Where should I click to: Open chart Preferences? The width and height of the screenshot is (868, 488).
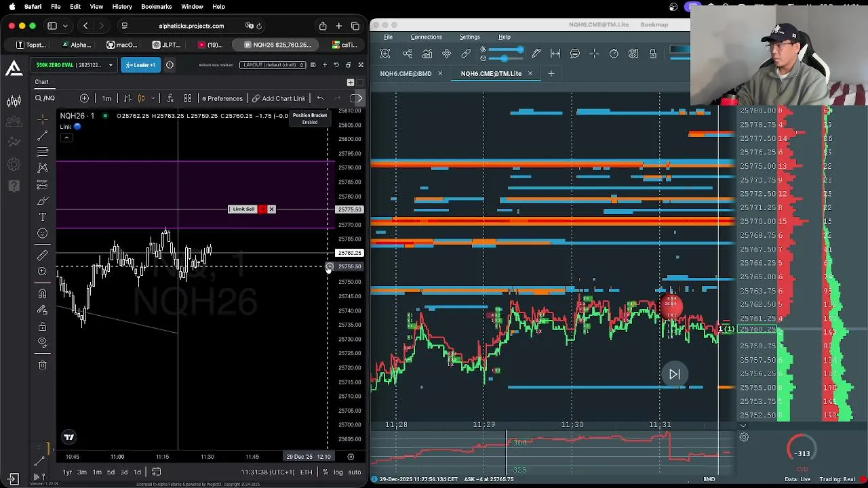click(222, 98)
